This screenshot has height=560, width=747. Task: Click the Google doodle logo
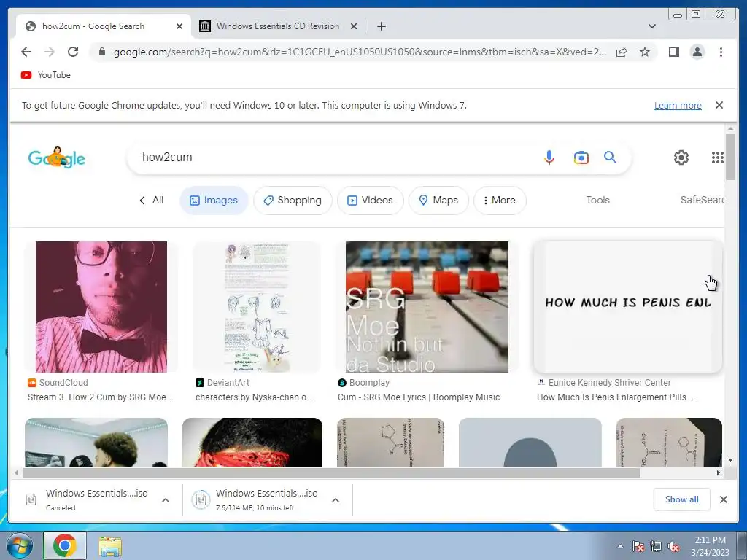pos(57,157)
